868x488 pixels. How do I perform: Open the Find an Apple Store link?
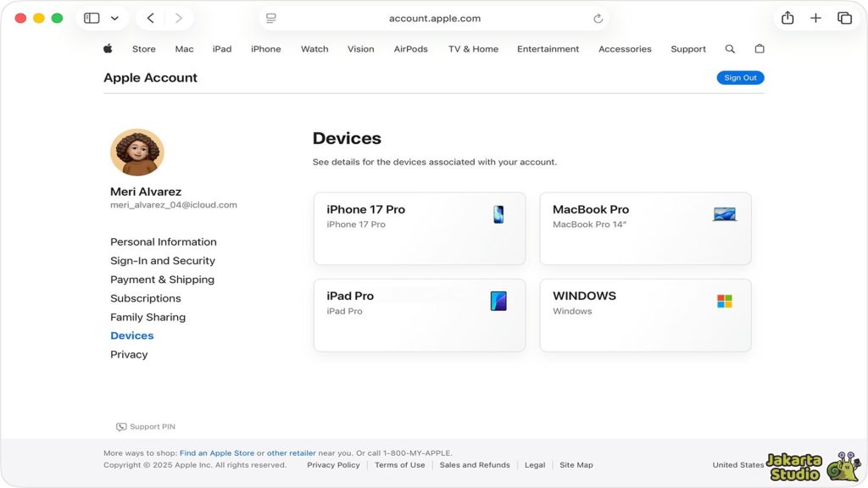pyautogui.click(x=216, y=453)
